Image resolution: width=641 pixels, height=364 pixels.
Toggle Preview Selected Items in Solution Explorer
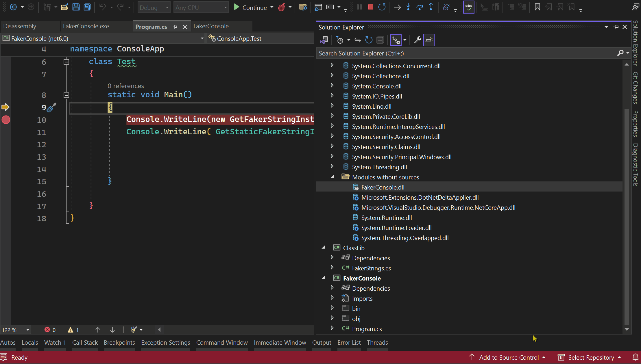point(429,40)
